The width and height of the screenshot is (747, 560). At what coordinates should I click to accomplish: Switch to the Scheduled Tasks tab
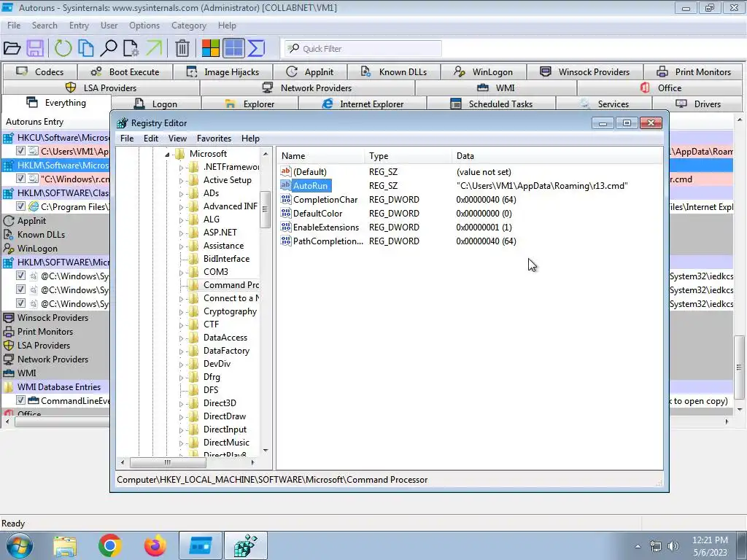[x=491, y=104]
